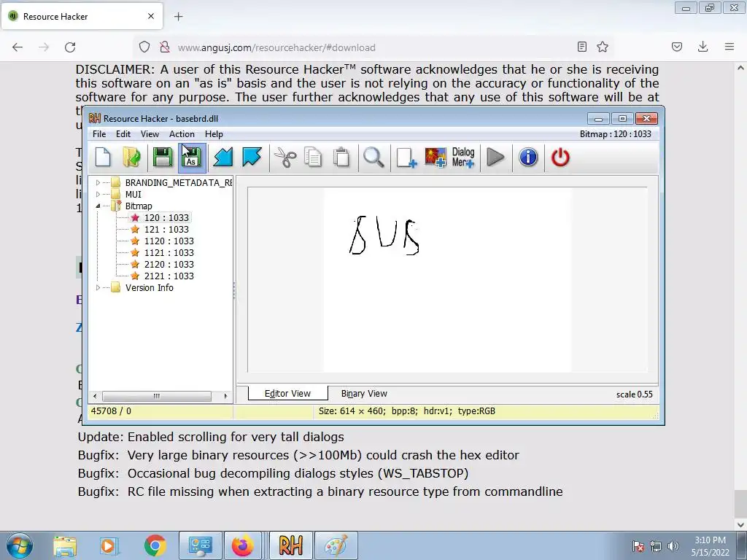Viewport: 747px width, 560px height.
Task: Select the Editor View tab
Action: [x=287, y=394]
